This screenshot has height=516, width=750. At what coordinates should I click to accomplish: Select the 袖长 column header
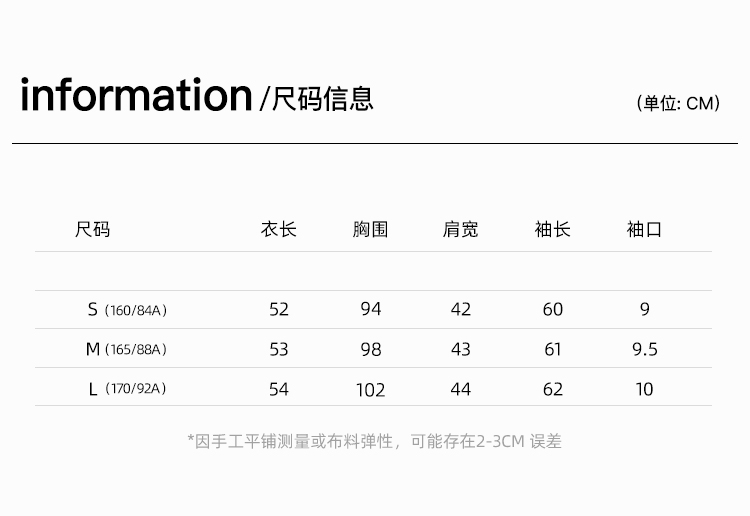pyautogui.click(x=553, y=229)
